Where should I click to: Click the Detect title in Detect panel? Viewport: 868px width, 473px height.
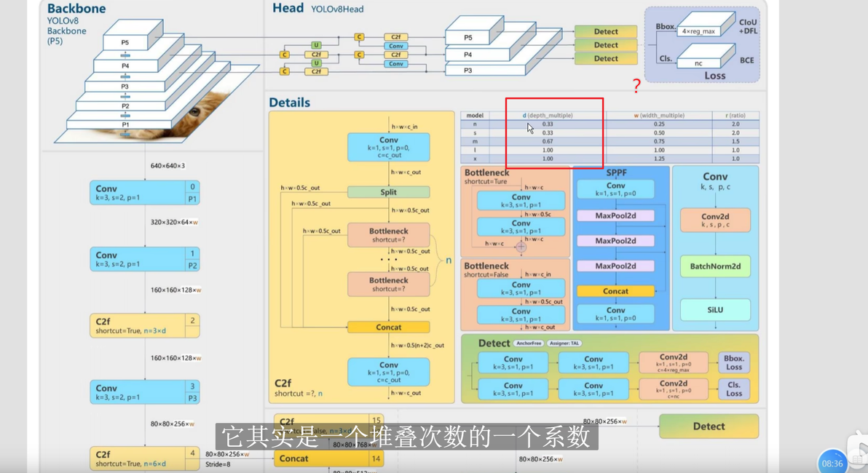[x=494, y=343]
